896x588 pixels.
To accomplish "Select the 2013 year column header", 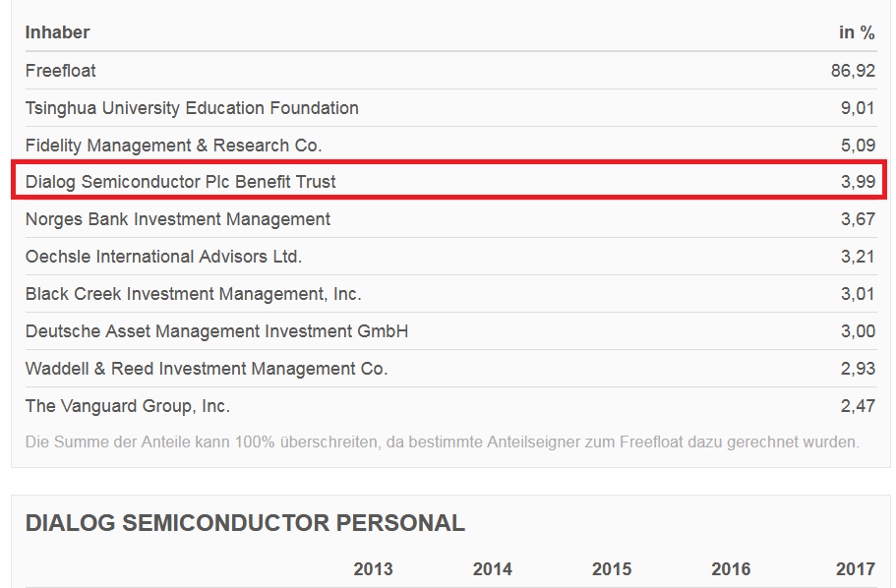I will (x=373, y=569).
